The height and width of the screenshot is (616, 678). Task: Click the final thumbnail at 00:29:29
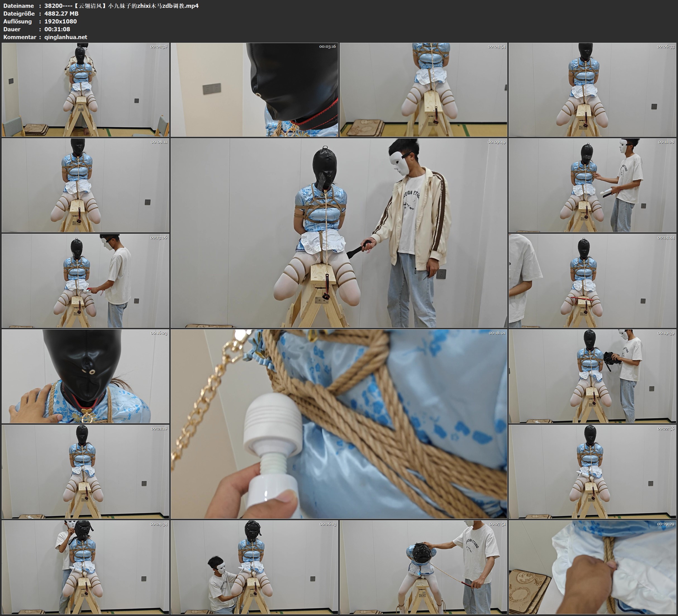pos(593,567)
